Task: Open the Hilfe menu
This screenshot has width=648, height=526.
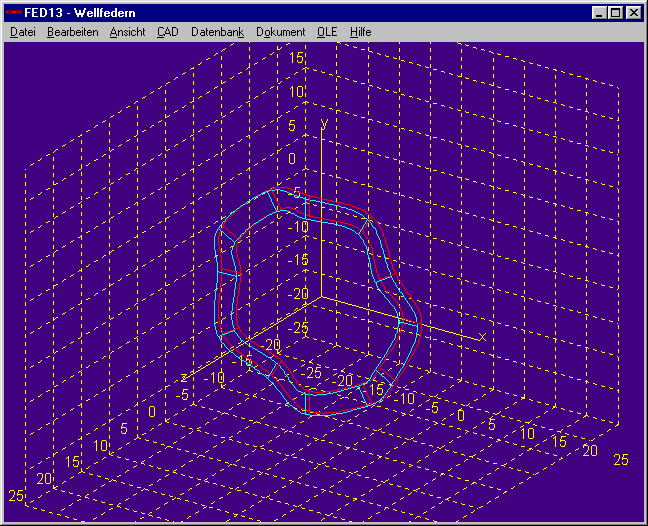Action: coord(360,32)
